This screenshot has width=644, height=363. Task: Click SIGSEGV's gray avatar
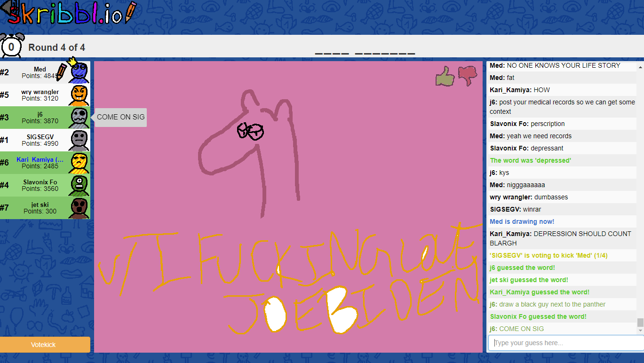79,140
